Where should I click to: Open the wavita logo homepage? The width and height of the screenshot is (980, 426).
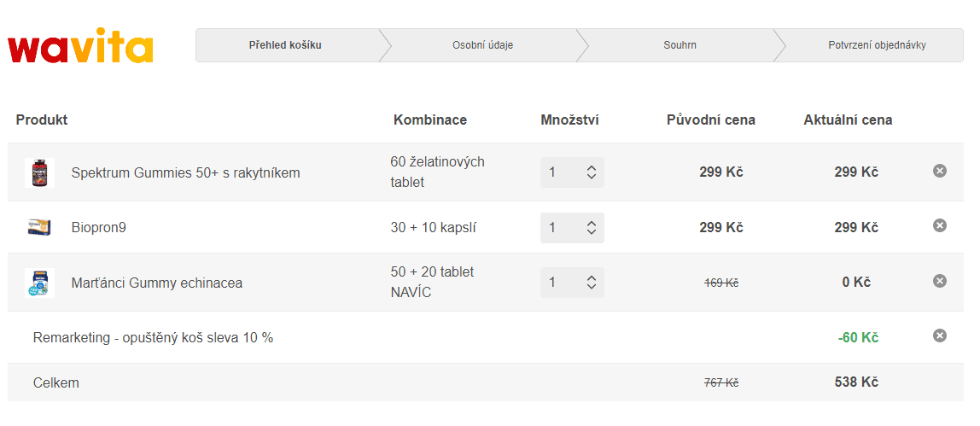[80, 45]
